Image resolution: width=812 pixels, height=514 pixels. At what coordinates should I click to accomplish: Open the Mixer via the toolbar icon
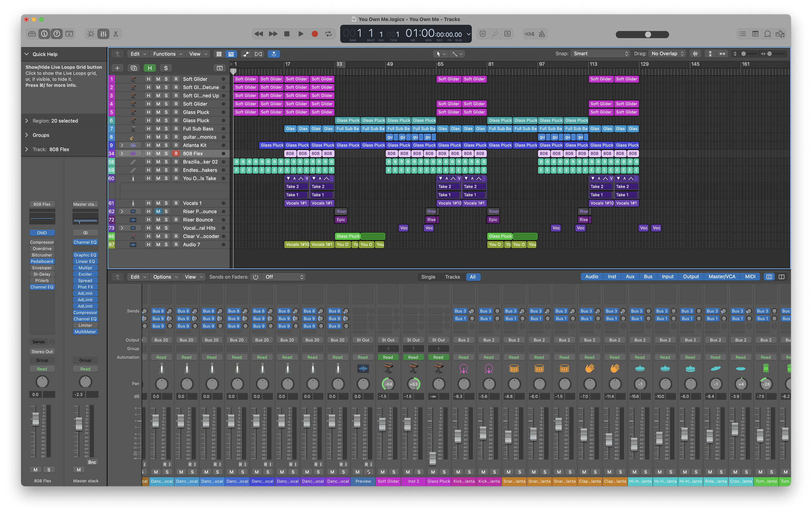(103, 34)
